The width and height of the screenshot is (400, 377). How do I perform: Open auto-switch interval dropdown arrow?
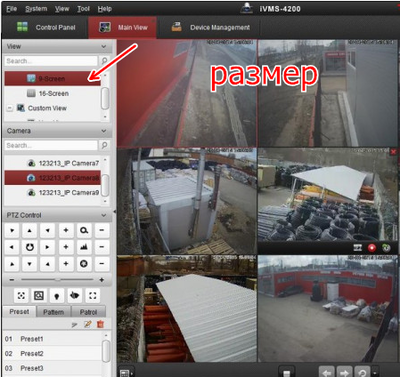pos(376,372)
